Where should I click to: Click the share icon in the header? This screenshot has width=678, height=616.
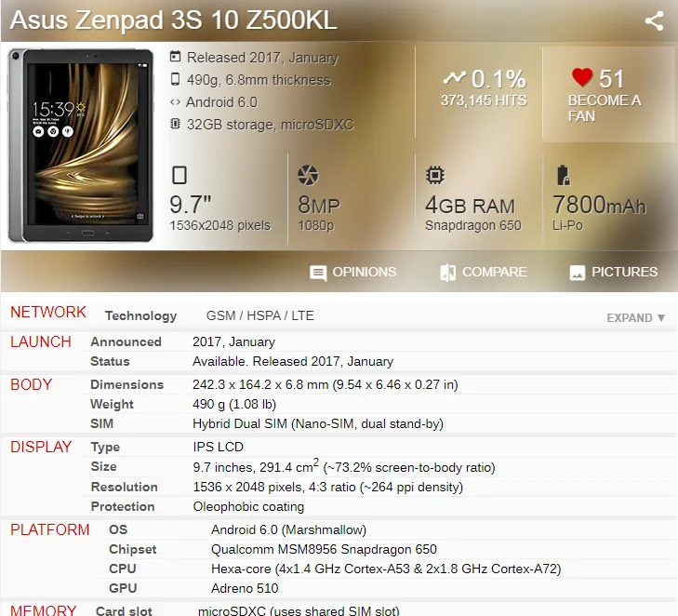pos(654,20)
